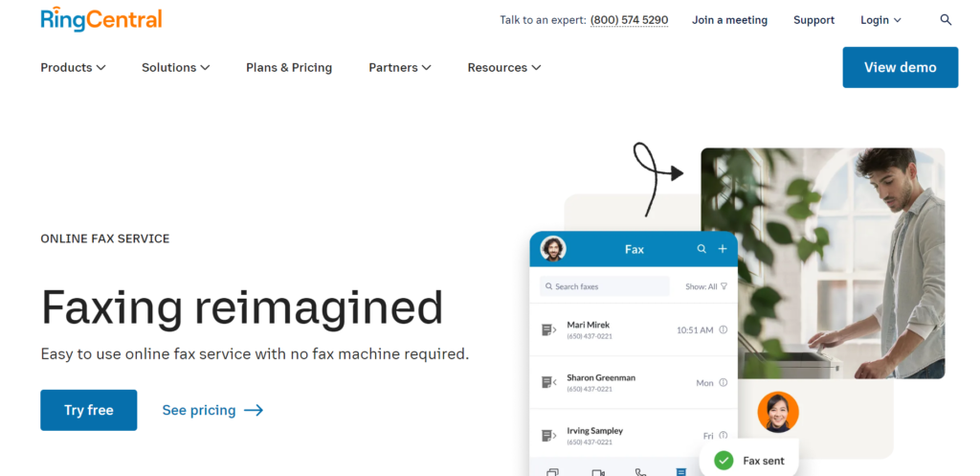Click the video camera icon in bottom bar

pos(597,472)
